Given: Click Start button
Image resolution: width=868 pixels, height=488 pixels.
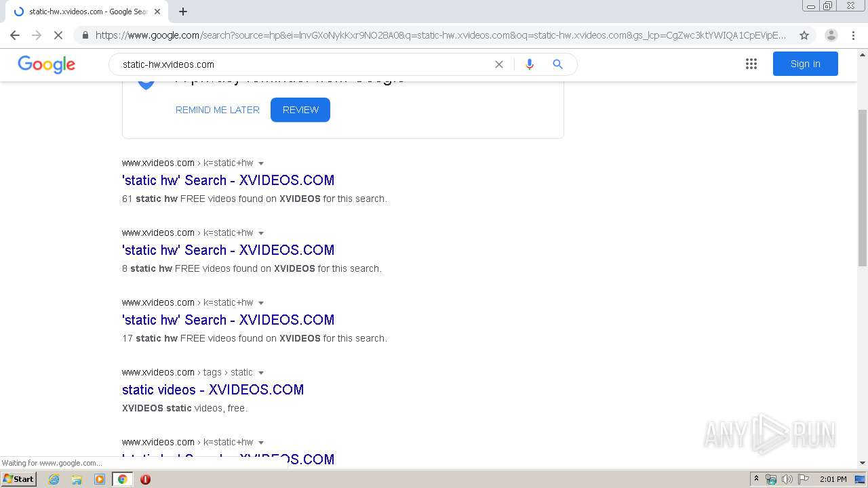Looking at the screenshot, I should point(19,479).
